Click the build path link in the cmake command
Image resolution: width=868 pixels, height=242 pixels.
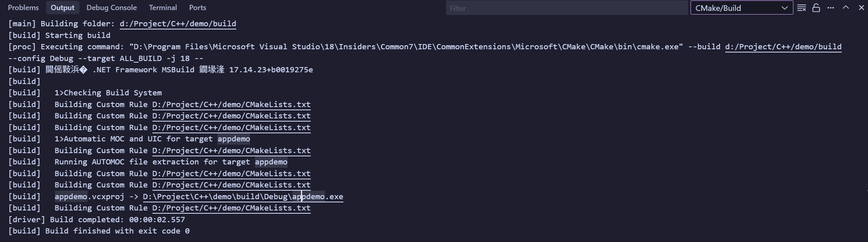(x=782, y=46)
